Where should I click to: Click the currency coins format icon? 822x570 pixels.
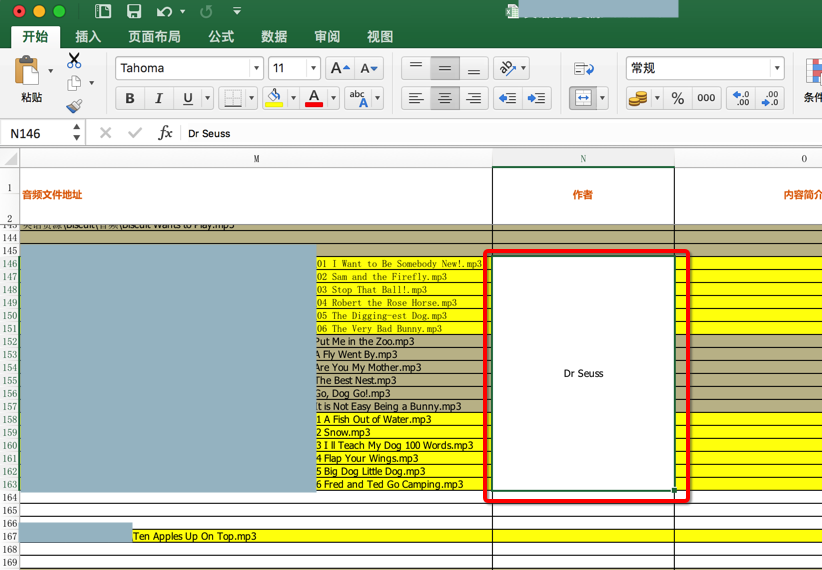(638, 98)
